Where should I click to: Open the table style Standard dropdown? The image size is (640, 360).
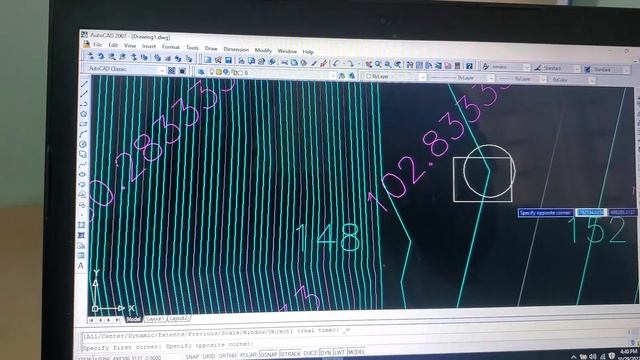(x=627, y=70)
